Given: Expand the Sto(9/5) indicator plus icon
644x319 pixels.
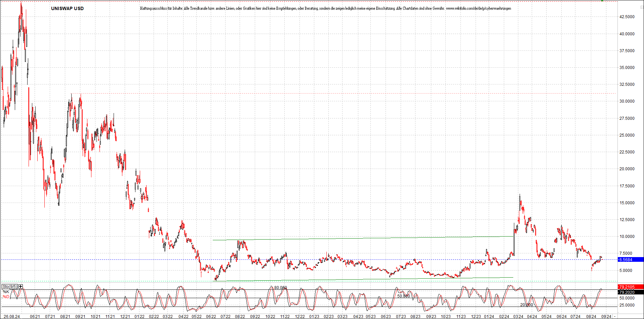Looking at the screenshot, I should point(21,287).
